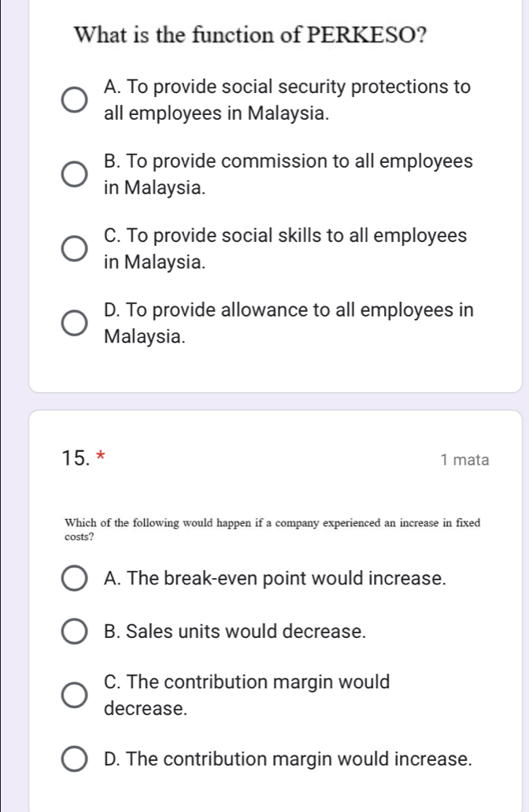Click the label 'D. The contribution margin would increase.'

tap(288, 760)
